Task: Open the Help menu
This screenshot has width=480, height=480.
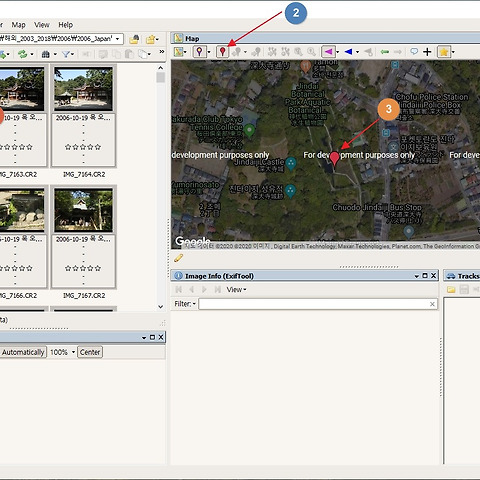Action: point(66,25)
